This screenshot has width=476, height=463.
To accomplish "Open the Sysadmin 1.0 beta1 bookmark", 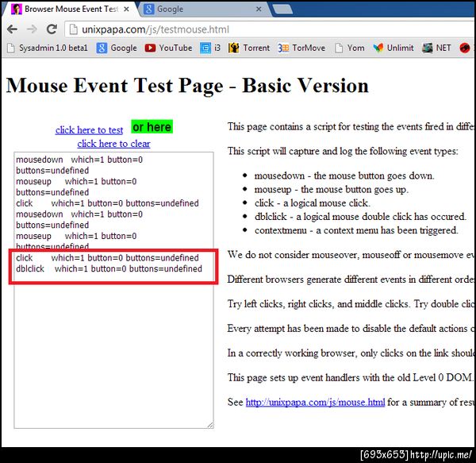I will (48, 48).
